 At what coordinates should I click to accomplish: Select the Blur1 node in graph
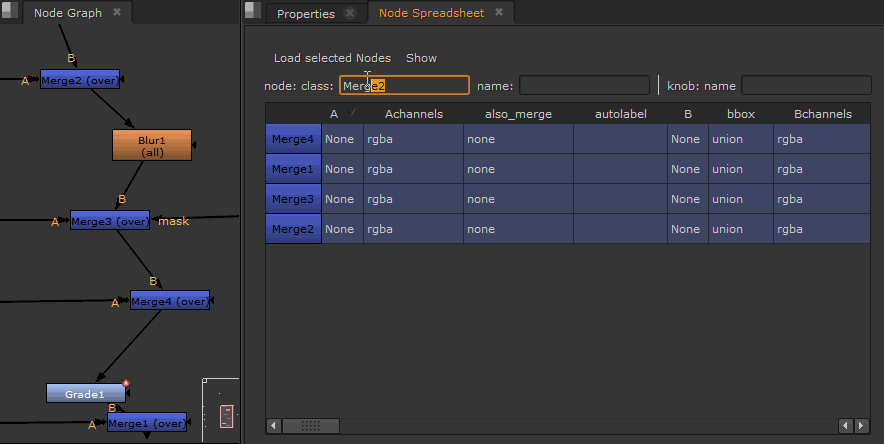pyautogui.click(x=152, y=145)
